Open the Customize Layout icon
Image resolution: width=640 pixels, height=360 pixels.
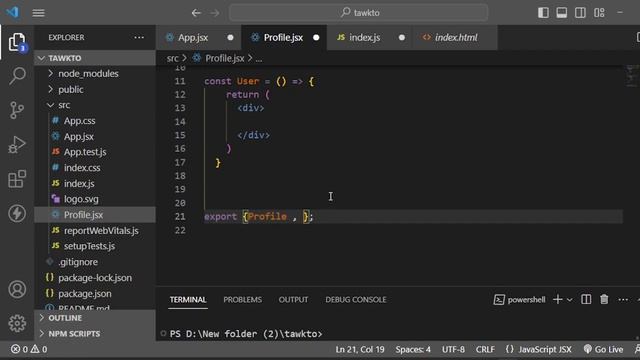click(x=599, y=13)
